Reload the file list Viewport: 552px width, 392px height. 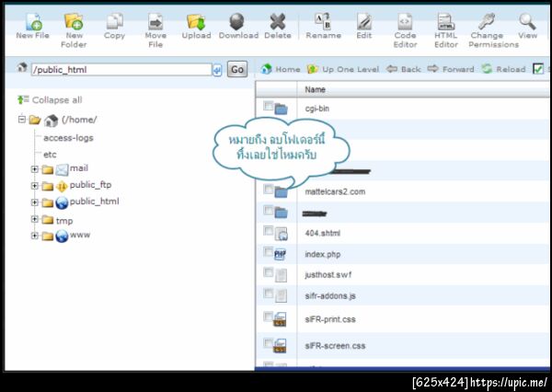pyautogui.click(x=504, y=69)
